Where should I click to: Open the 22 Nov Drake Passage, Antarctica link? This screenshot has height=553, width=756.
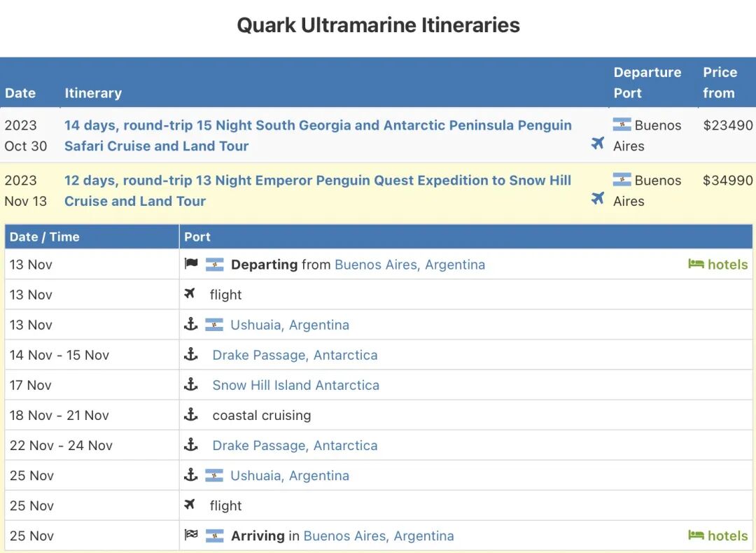click(x=295, y=445)
